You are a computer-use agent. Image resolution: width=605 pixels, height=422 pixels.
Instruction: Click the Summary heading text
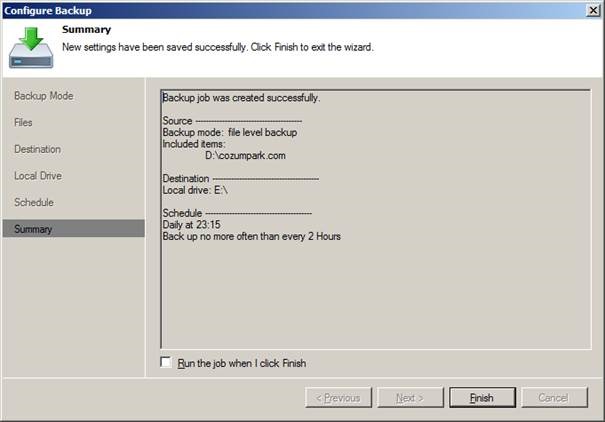click(x=86, y=29)
